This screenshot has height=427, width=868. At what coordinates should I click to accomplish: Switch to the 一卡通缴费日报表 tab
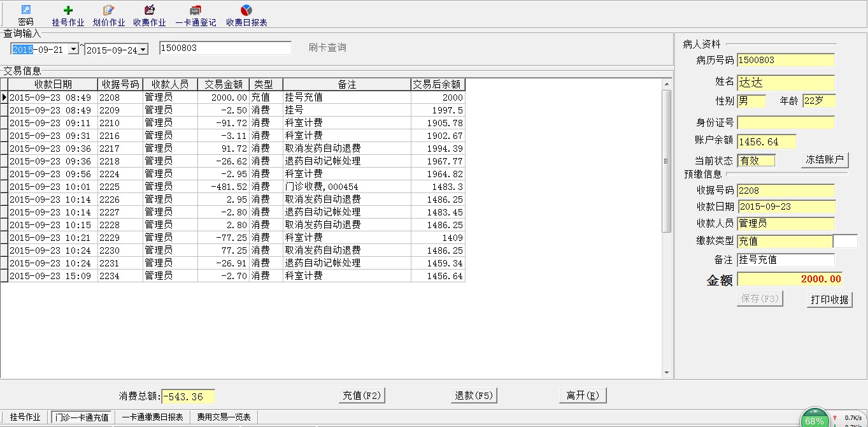tap(152, 417)
